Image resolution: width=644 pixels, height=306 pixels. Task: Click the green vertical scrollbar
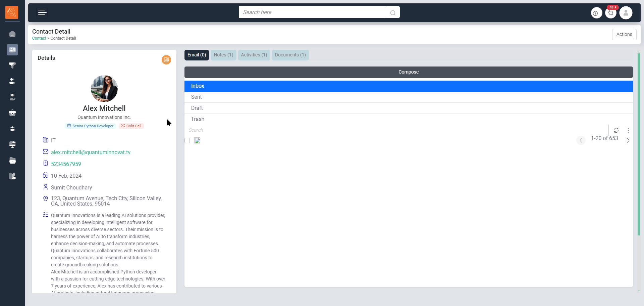tap(639, 144)
